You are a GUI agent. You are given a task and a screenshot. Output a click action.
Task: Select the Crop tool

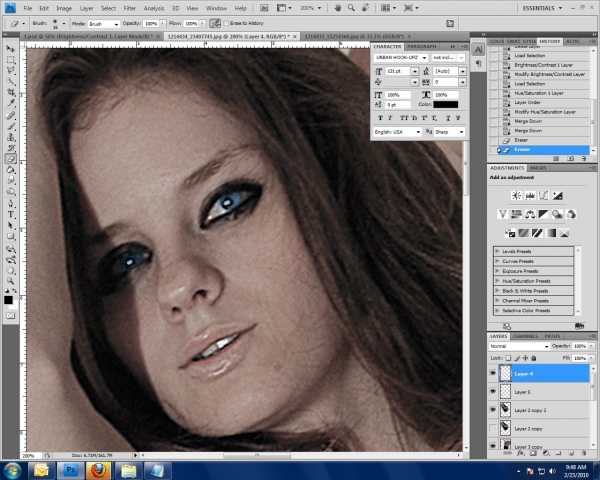[11, 92]
